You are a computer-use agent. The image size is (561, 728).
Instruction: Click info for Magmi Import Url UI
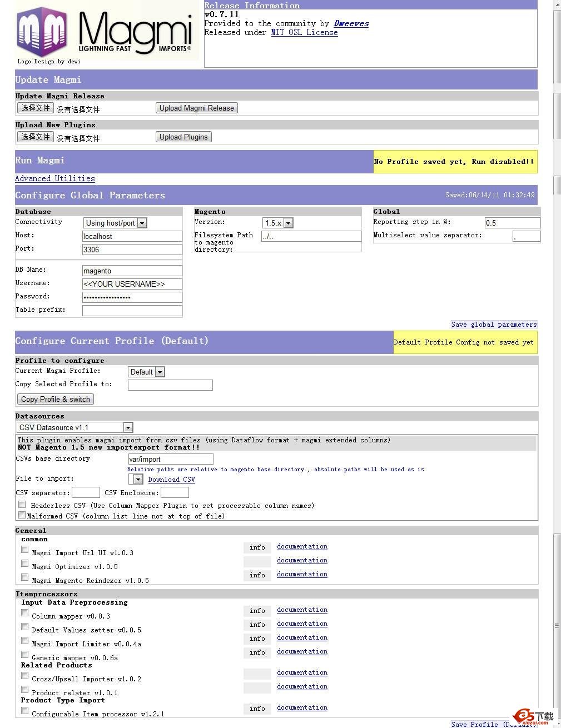point(257,547)
